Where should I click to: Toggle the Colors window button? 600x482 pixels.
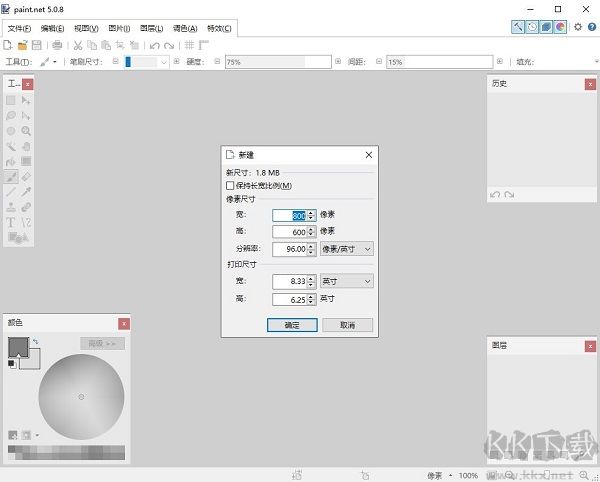[x=560, y=27]
